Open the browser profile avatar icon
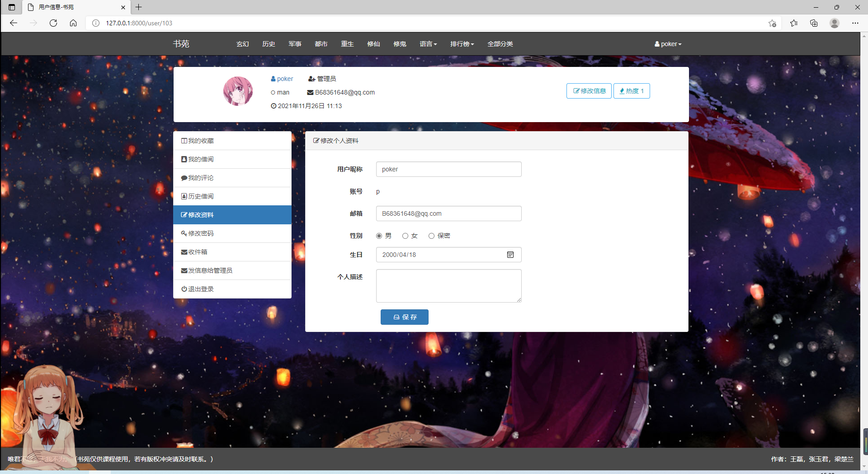This screenshot has height=474, width=868. pos(835,23)
